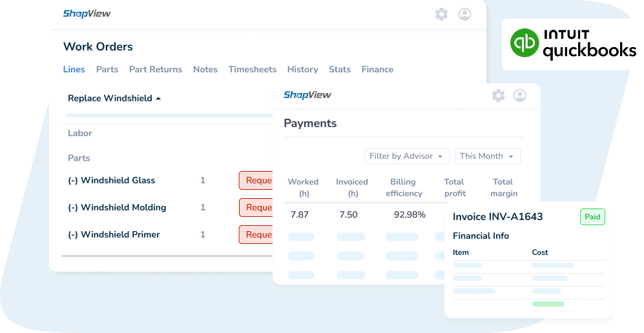The image size is (644, 333).
Task: Switch to the Stats tab
Action: 340,69
